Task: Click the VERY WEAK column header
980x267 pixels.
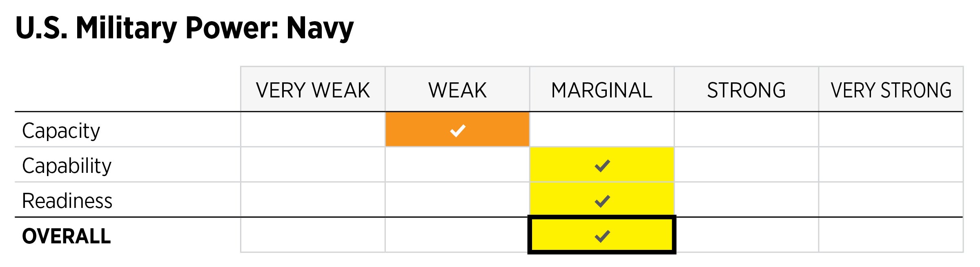Action: point(313,90)
